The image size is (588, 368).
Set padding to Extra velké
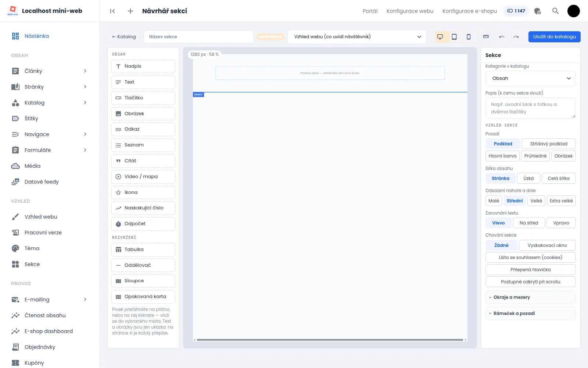[561, 201]
